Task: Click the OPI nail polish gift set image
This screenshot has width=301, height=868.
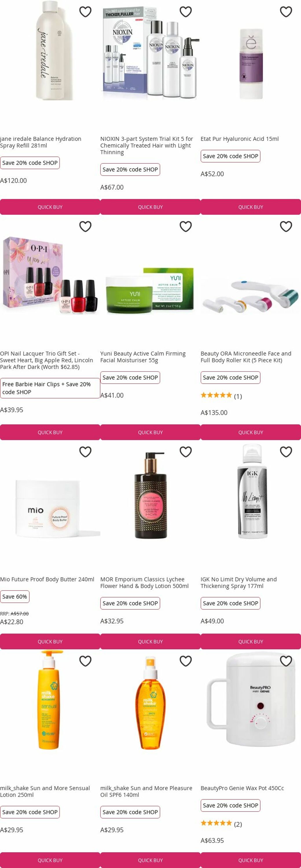Action: [x=50, y=275]
